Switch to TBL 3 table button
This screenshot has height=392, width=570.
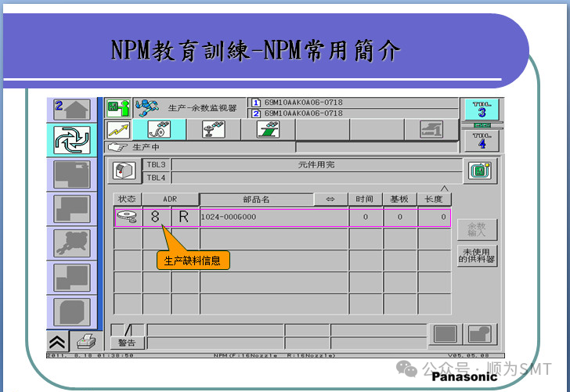[482, 110]
